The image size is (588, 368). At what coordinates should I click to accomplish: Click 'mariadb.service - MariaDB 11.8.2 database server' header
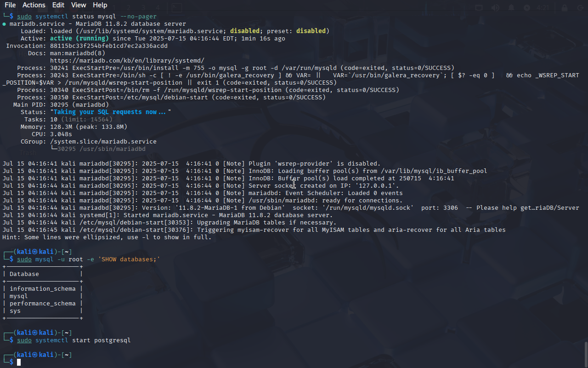click(x=98, y=24)
